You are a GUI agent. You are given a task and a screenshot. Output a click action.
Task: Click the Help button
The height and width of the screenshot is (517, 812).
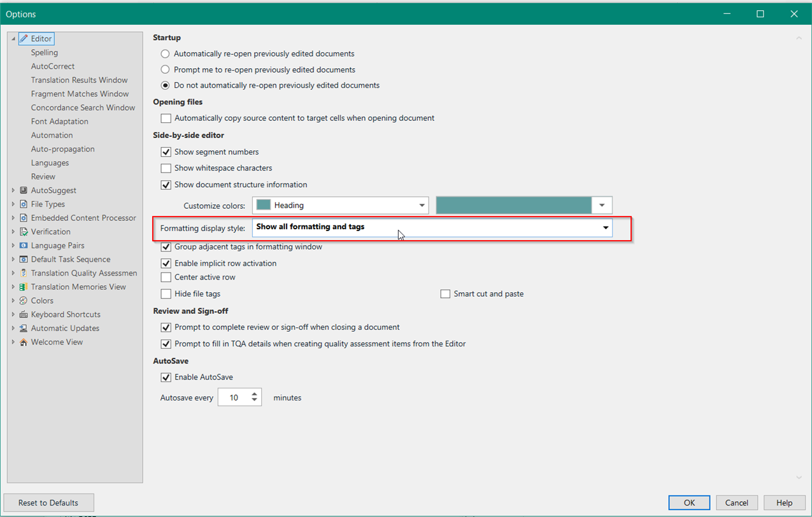pos(785,502)
